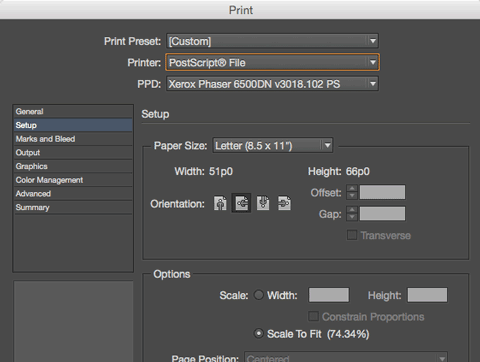Click the Scale Width input field
Viewport: 480px width, 362px height.
329,295
